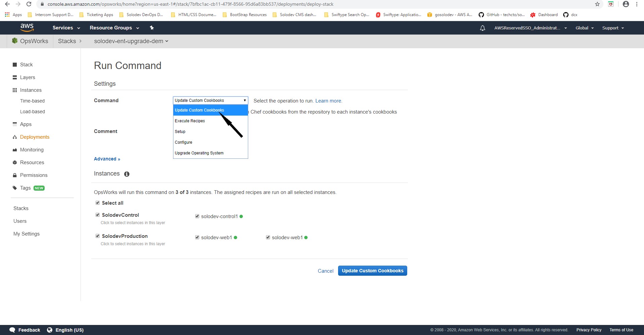Open the Intercom Support bookmark folder
The height and width of the screenshot is (335, 644).
click(50, 15)
